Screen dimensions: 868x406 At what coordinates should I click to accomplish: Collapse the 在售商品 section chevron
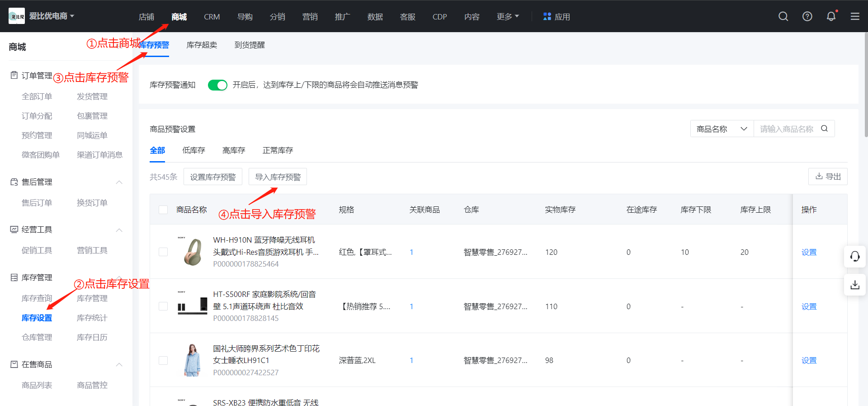point(119,364)
